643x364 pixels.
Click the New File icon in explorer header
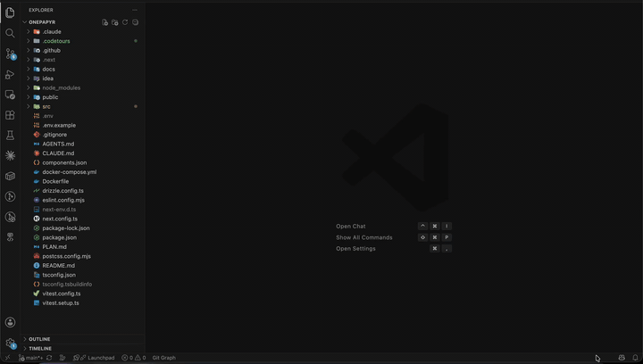click(105, 22)
